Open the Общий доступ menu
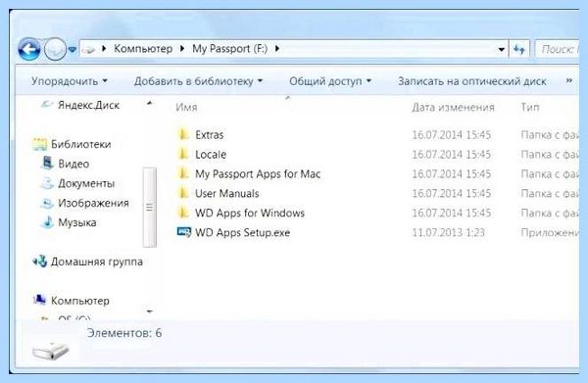This screenshot has height=383, width=588. (330, 81)
